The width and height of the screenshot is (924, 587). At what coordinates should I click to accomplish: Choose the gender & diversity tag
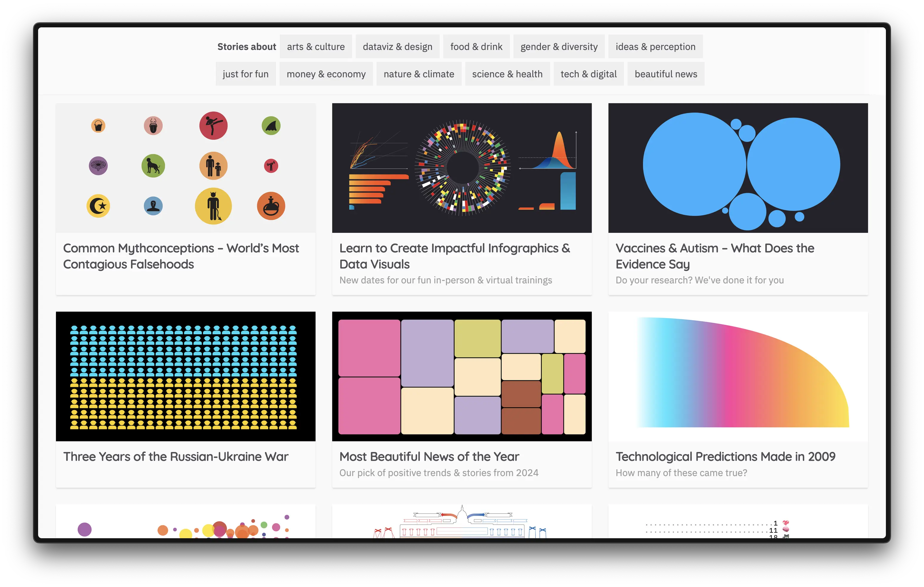tap(559, 46)
